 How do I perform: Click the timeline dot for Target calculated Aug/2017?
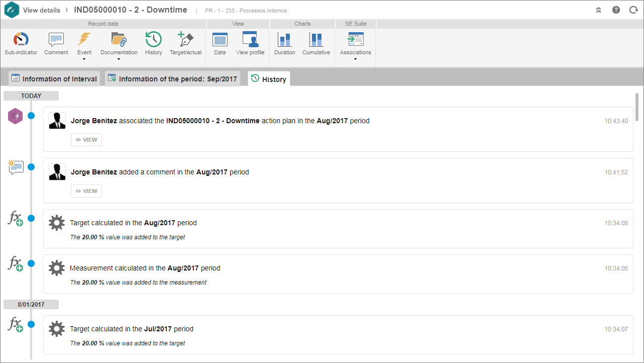point(31,218)
